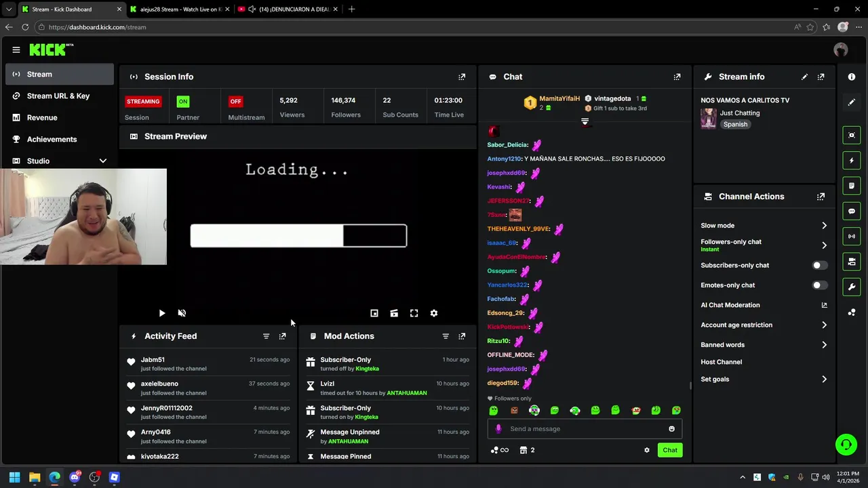Viewport: 868px width, 488px height.
Task: Open AI Chat Moderation link
Action: point(730,305)
